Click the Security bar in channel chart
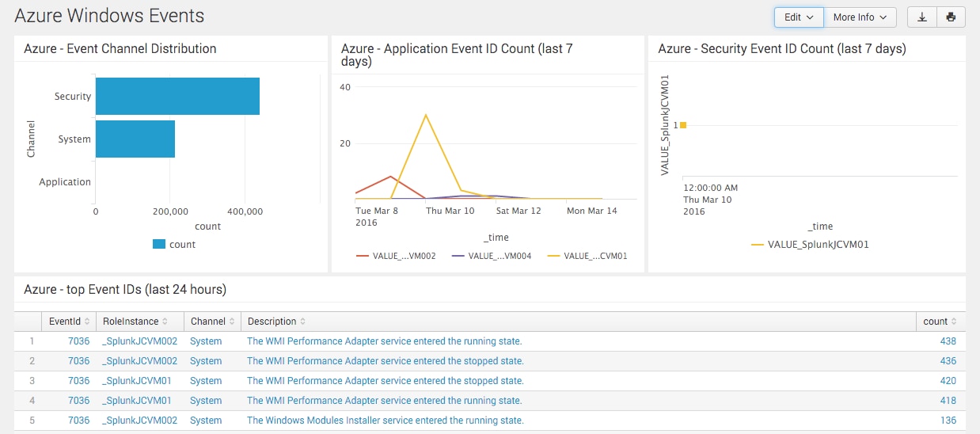Screen dimensions: 980x434 click(x=177, y=96)
